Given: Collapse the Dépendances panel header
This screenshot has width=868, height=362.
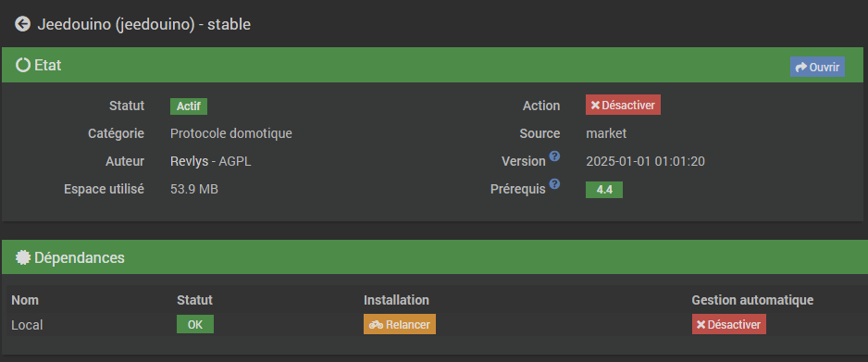Looking at the screenshot, I should tap(434, 257).
